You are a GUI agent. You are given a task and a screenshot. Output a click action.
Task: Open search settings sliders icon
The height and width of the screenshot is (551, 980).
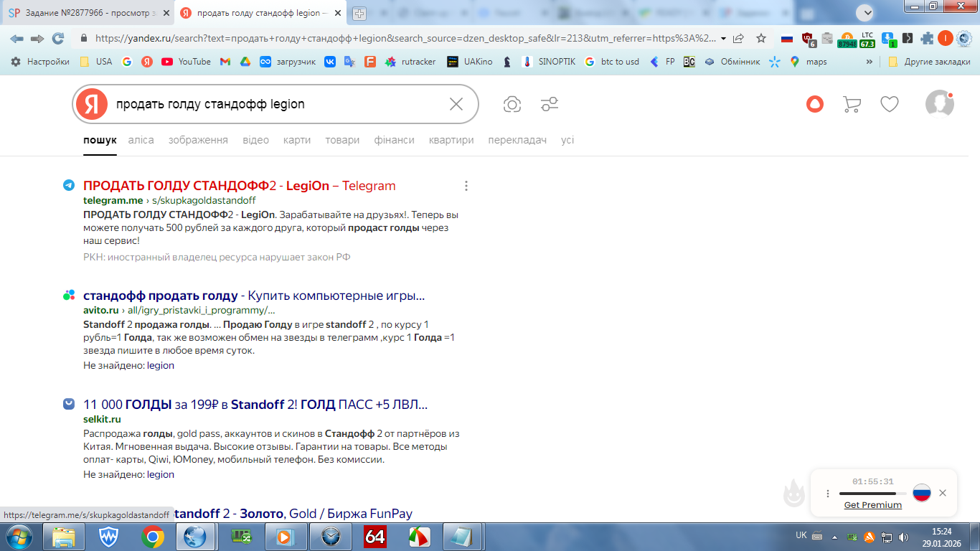[x=550, y=105]
